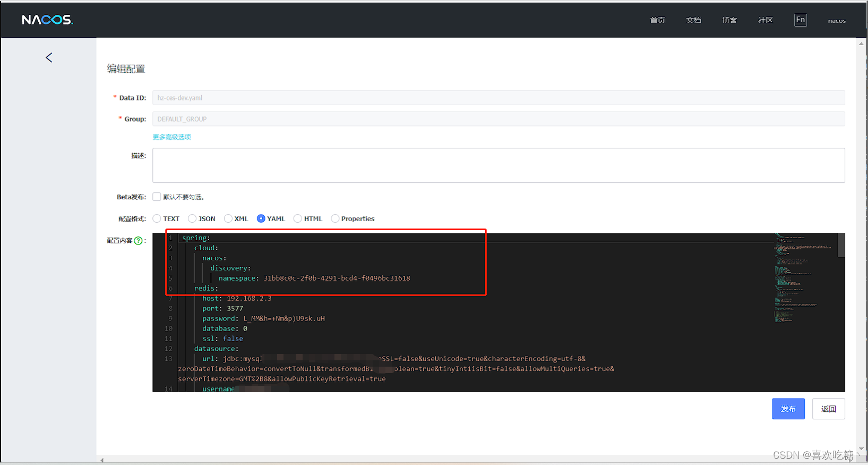This screenshot has width=868, height=465.
Task: Click the 'redis:' line in editor
Action: click(206, 289)
